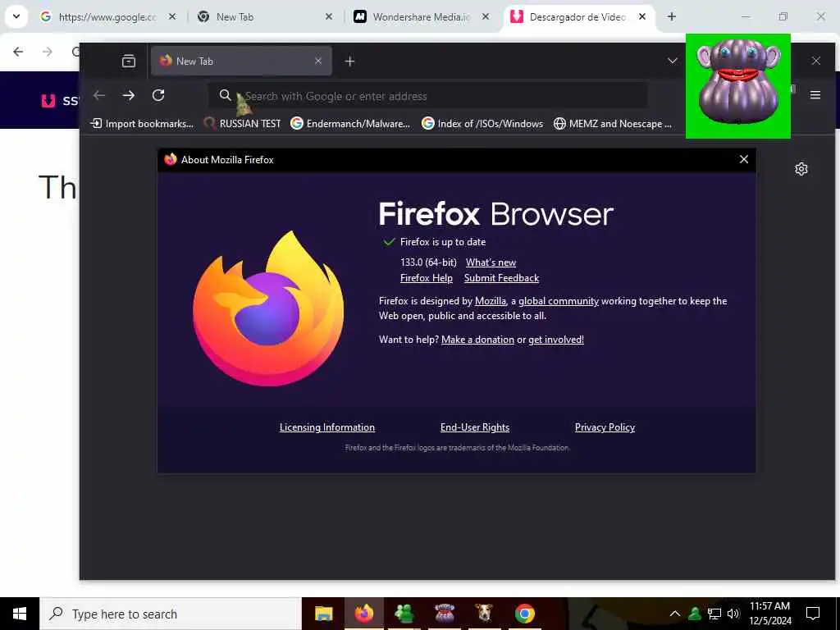
Task: Select Descargador de Video Chrome tab
Action: pos(578,17)
